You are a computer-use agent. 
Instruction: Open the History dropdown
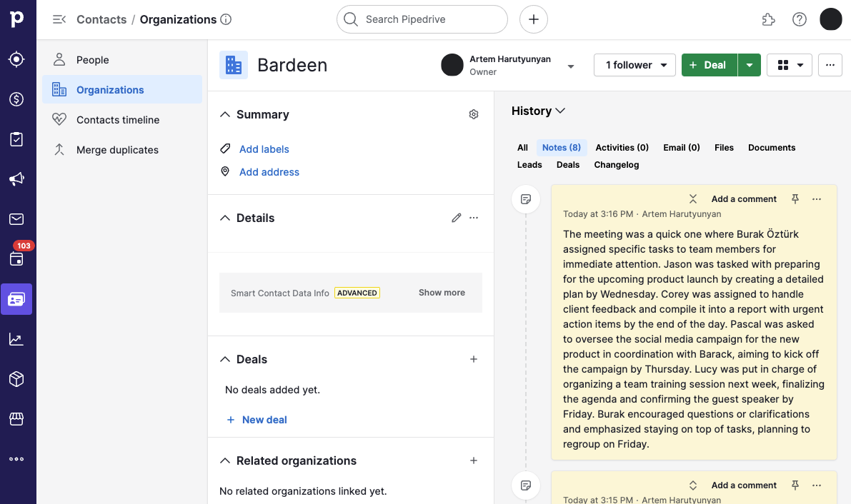click(x=538, y=111)
